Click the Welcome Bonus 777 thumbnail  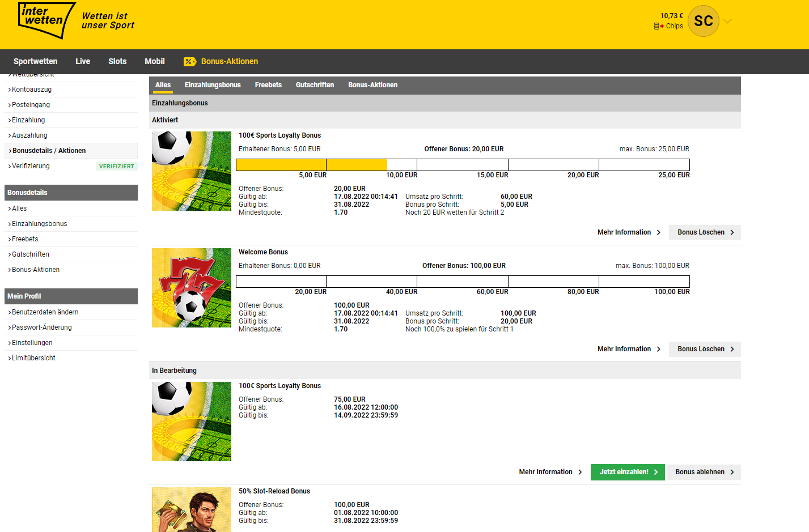coord(192,288)
